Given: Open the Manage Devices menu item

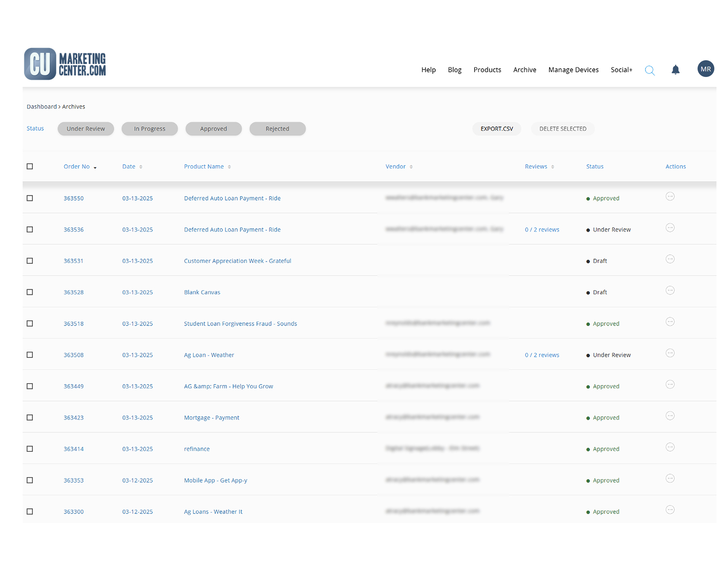Looking at the screenshot, I should click(573, 70).
